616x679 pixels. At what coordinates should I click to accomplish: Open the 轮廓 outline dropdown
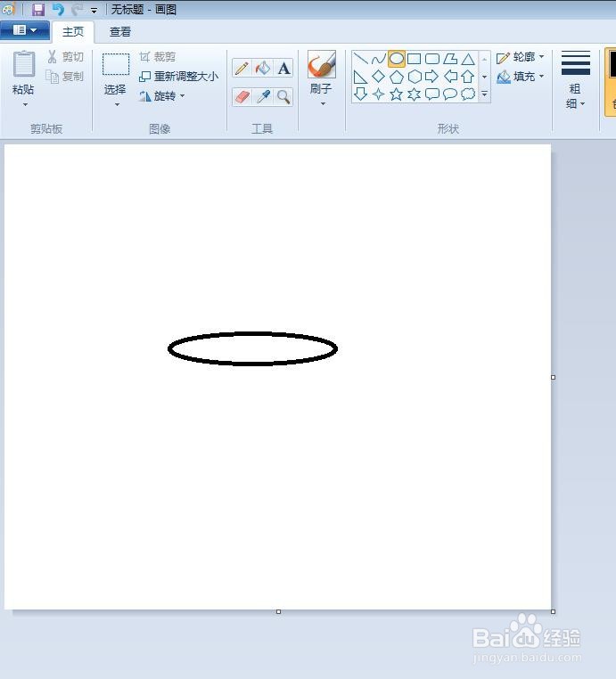tap(521, 57)
